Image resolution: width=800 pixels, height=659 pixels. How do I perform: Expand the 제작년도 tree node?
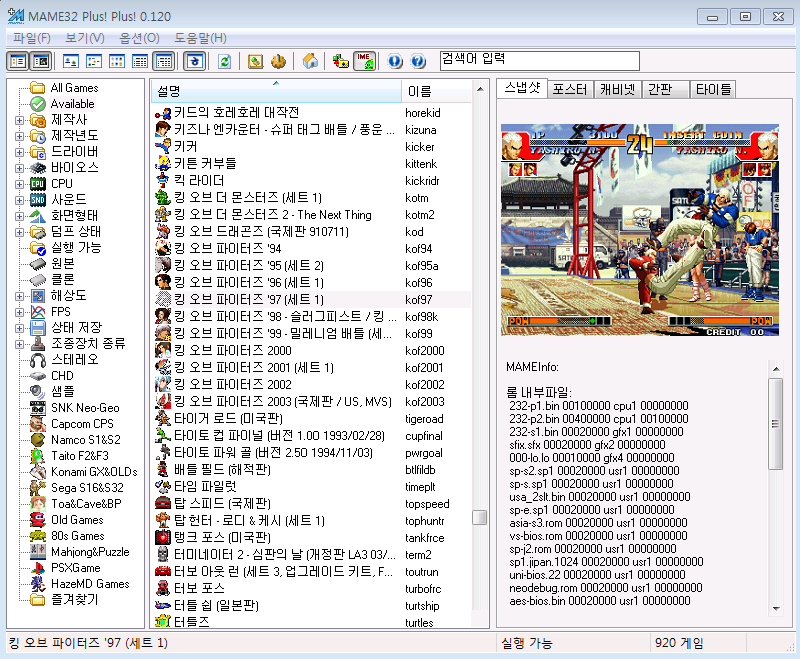click(x=19, y=136)
